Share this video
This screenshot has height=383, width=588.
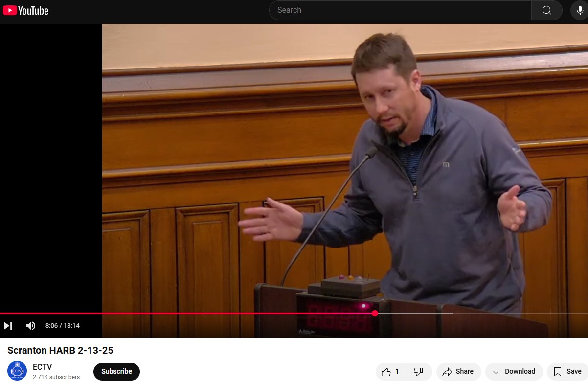point(458,372)
